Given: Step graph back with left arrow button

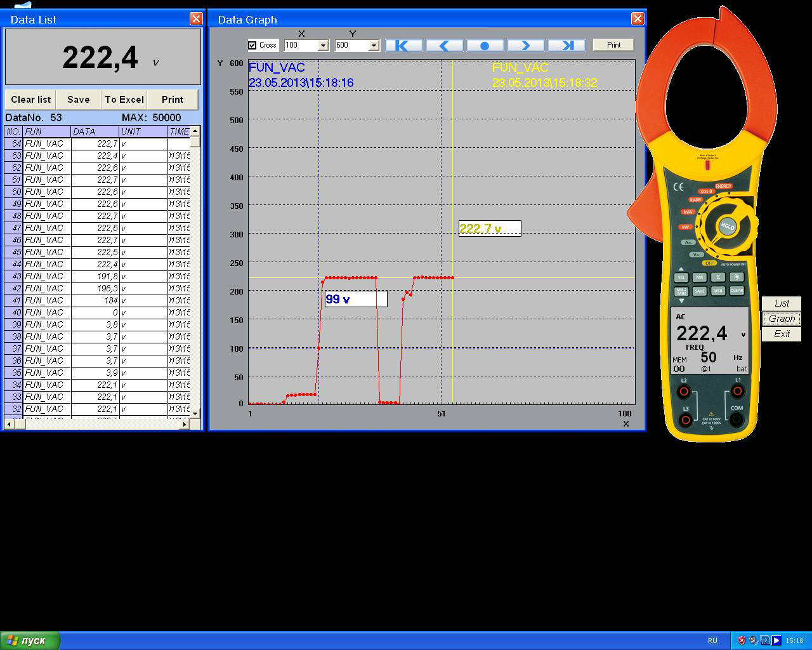Looking at the screenshot, I should pos(444,45).
